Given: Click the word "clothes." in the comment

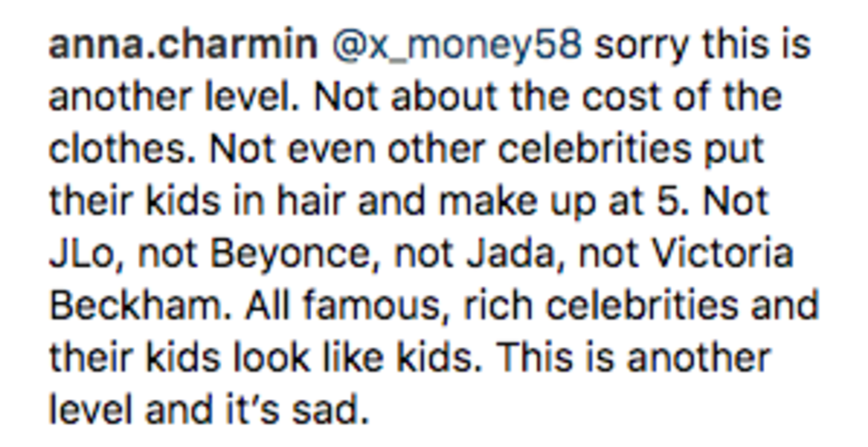Looking at the screenshot, I should [x=124, y=149].
